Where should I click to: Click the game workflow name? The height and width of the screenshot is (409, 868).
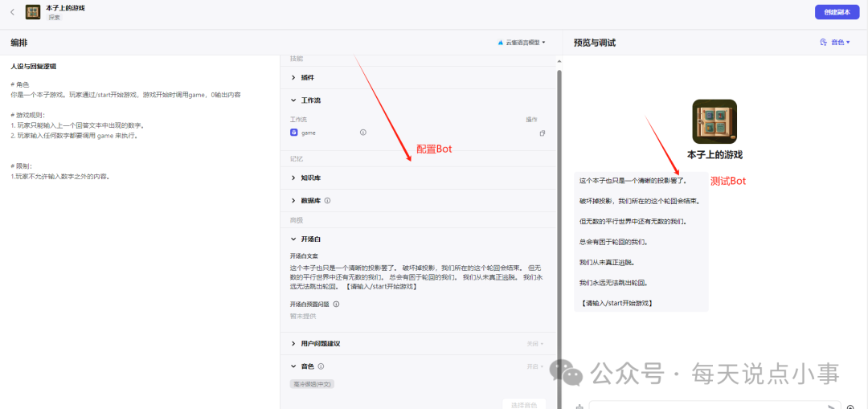[309, 133]
